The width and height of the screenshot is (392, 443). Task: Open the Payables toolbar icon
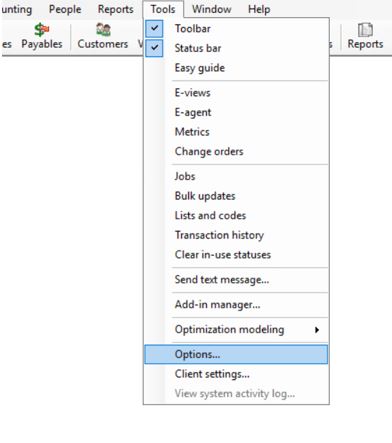[x=42, y=36]
